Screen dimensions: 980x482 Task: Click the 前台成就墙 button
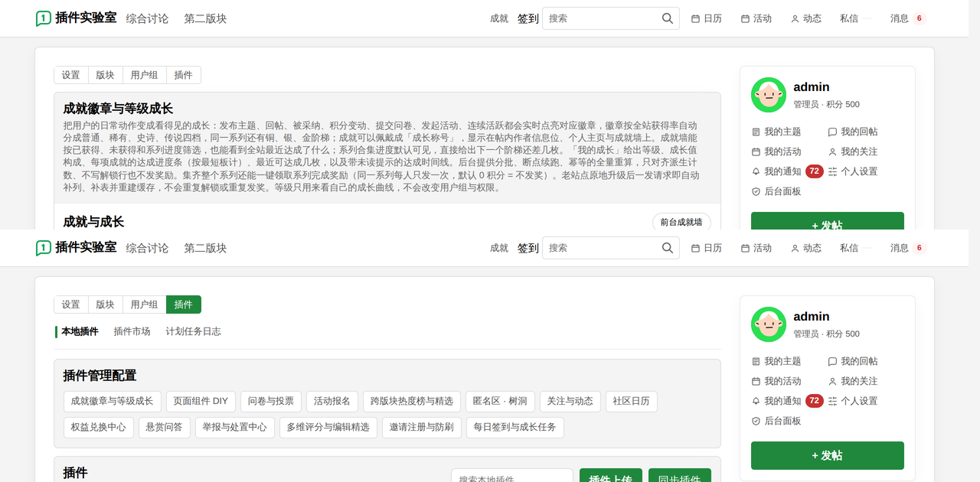coord(681,222)
